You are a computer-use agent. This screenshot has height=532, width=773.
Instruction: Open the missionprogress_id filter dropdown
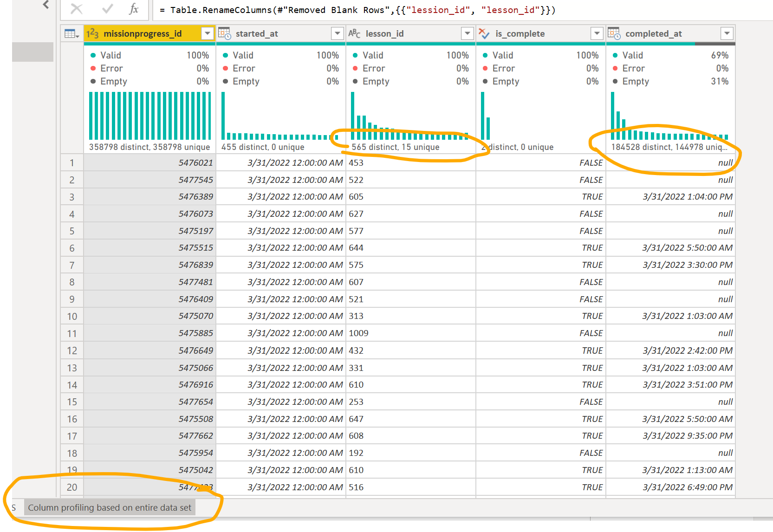208,33
